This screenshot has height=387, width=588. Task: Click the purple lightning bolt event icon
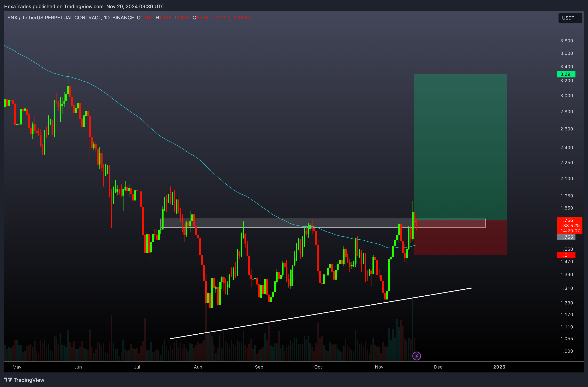(x=416, y=356)
